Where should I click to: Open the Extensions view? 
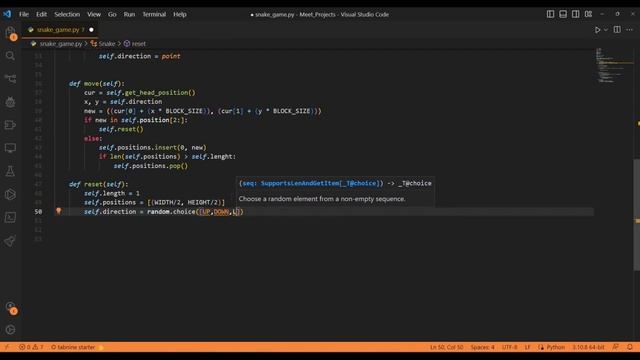coord(10,124)
